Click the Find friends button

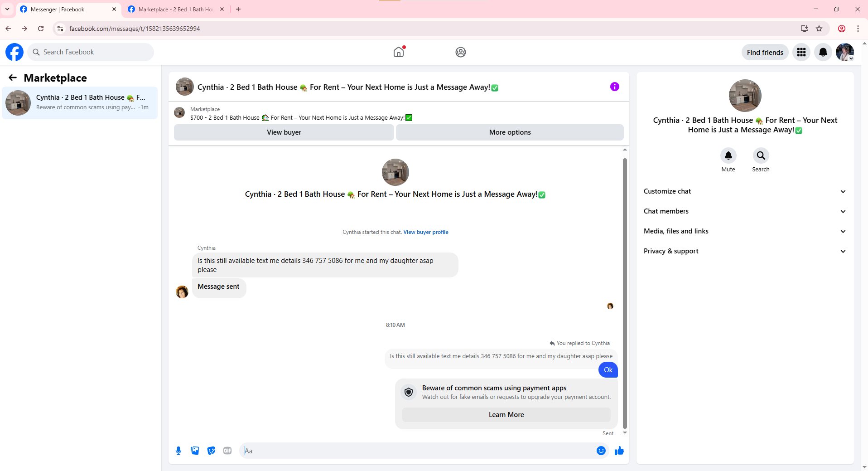(x=765, y=52)
